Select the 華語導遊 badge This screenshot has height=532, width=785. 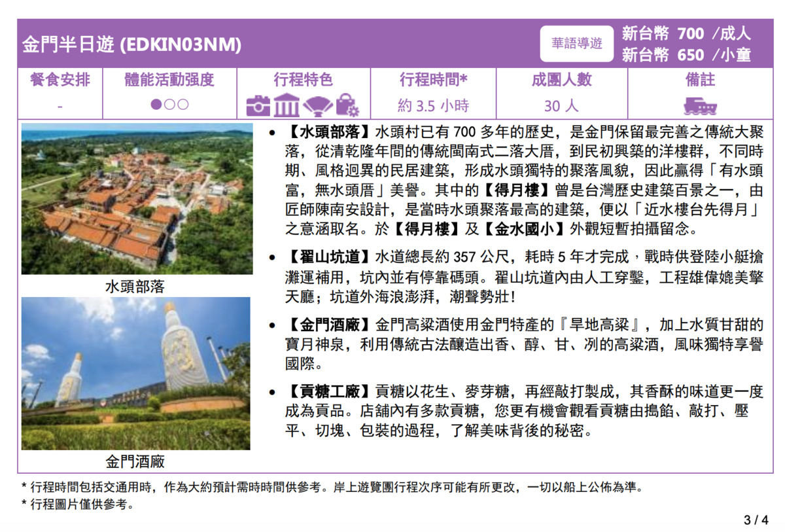[576, 44]
